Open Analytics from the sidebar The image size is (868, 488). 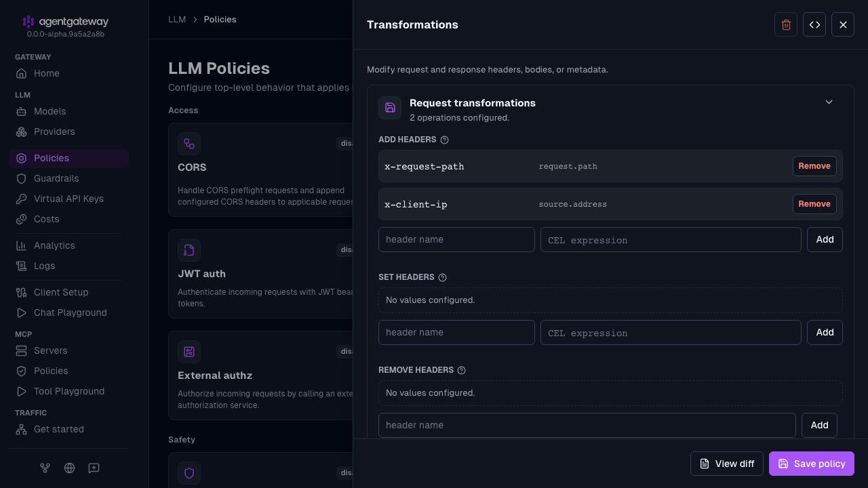coord(69,245)
